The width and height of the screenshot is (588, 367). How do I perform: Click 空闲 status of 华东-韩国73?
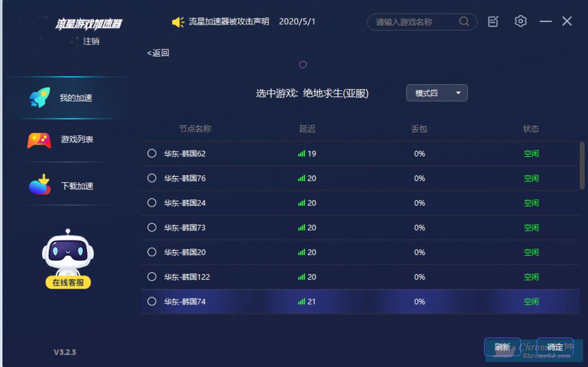pyautogui.click(x=531, y=228)
